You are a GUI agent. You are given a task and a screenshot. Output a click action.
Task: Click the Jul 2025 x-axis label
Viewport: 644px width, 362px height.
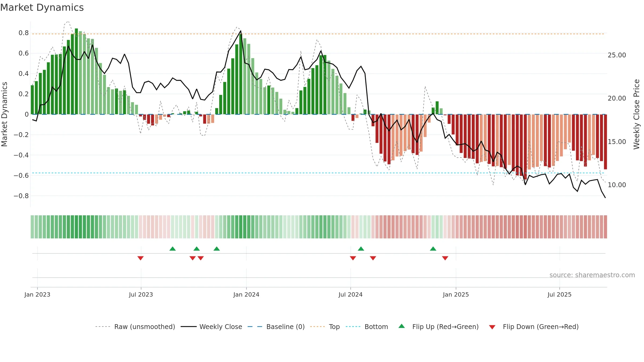[559, 294]
